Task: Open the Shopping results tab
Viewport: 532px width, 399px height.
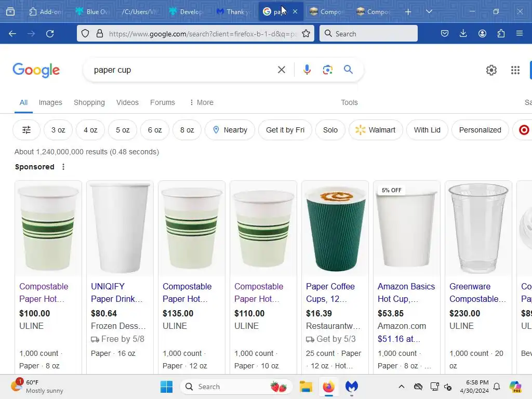Action: point(89,102)
